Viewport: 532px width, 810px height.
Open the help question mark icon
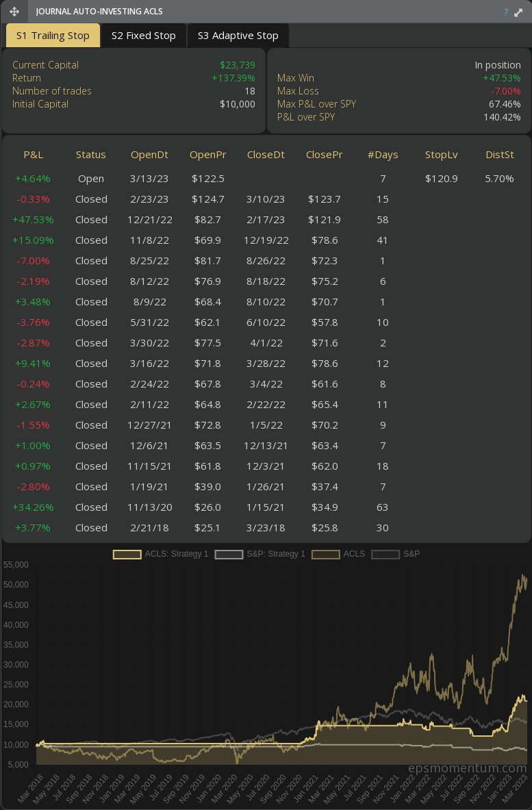tap(506, 12)
